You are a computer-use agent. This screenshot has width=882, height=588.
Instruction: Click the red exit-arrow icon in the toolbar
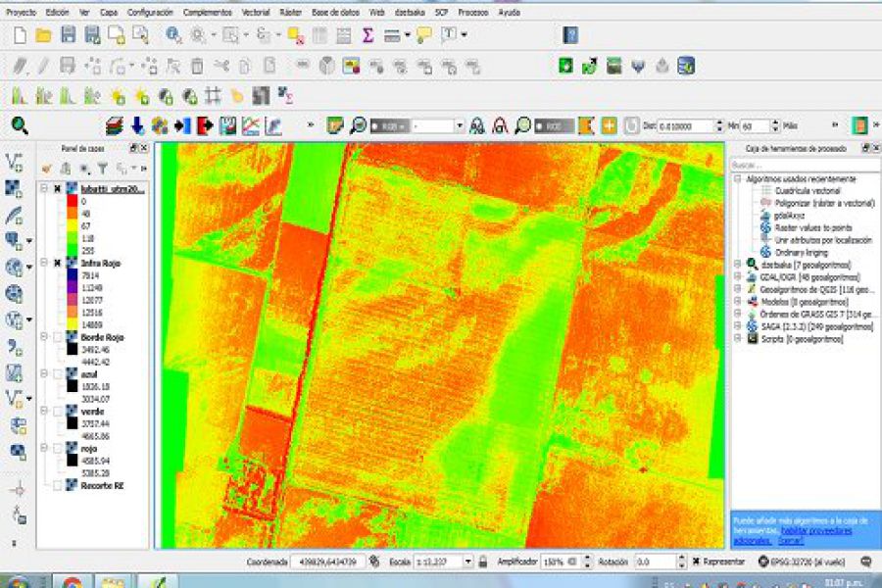coord(205,125)
